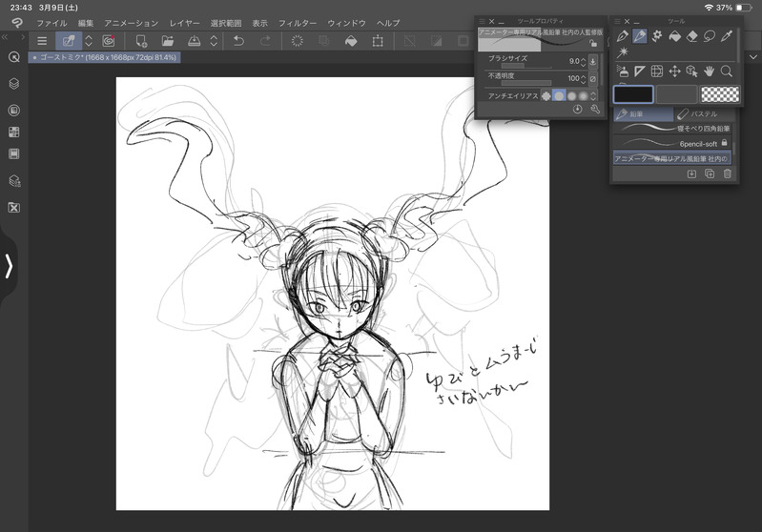Toggle the edit mode pen-square button in command bar

69,41
